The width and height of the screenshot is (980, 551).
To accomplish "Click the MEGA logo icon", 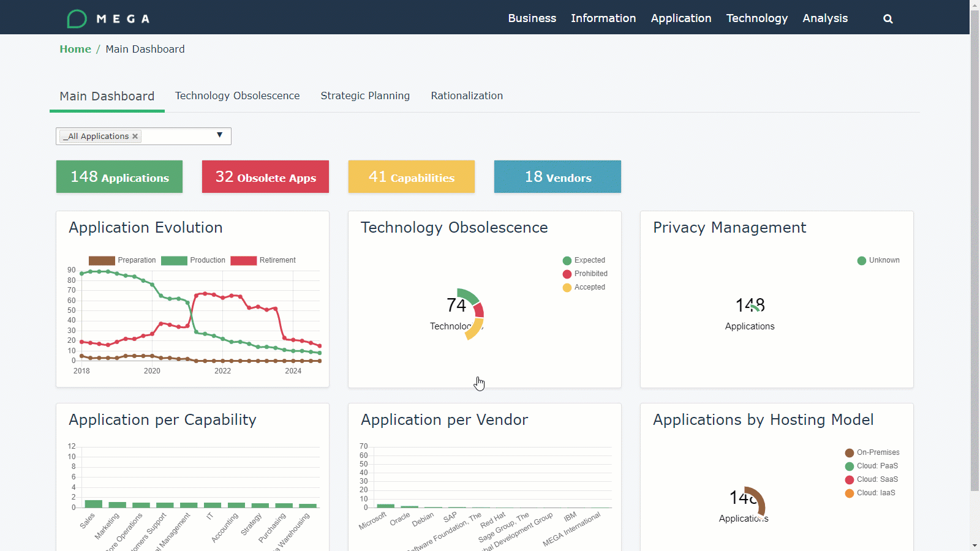I will pyautogui.click(x=77, y=19).
